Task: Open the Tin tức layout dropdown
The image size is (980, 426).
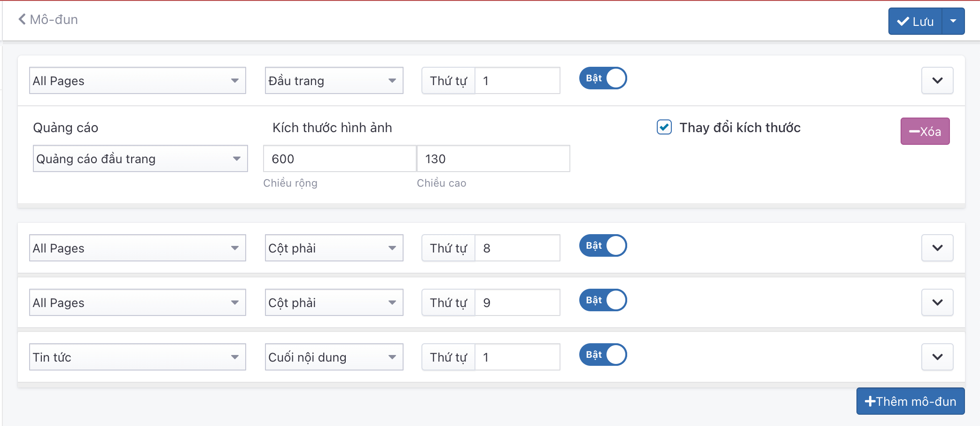Action: 137,357
